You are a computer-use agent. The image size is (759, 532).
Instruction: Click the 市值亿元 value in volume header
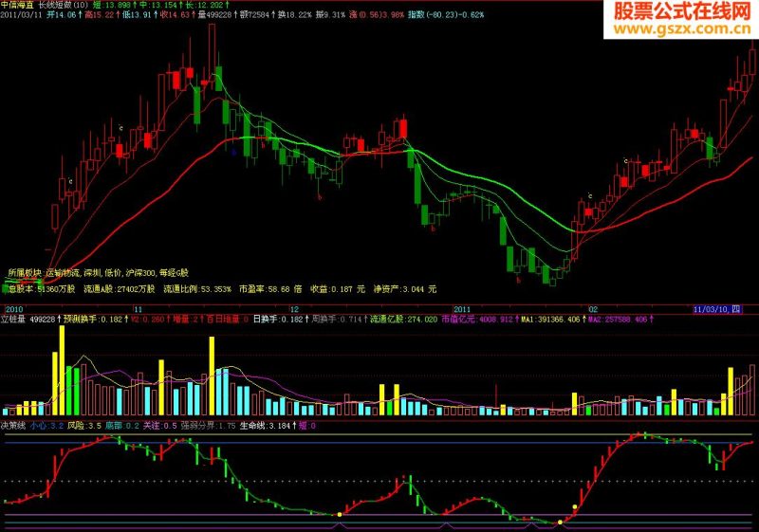pyautogui.click(x=477, y=320)
